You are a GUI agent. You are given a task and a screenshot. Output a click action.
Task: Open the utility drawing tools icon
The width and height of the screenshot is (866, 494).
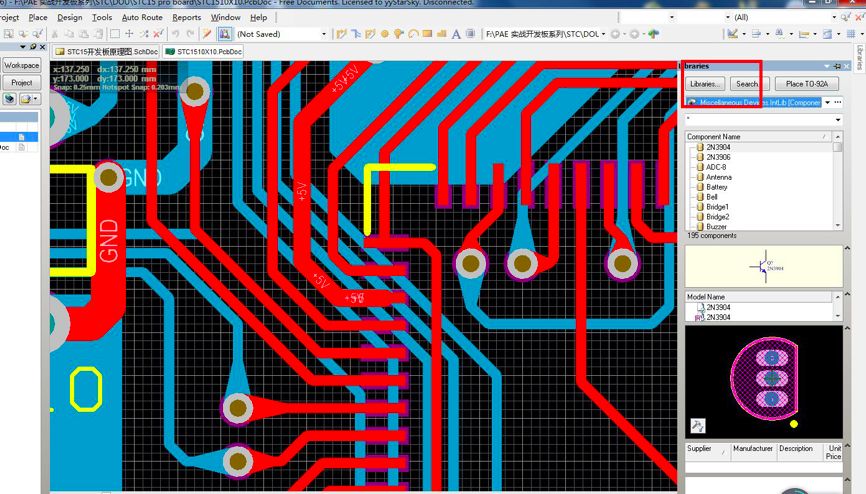click(732, 34)
